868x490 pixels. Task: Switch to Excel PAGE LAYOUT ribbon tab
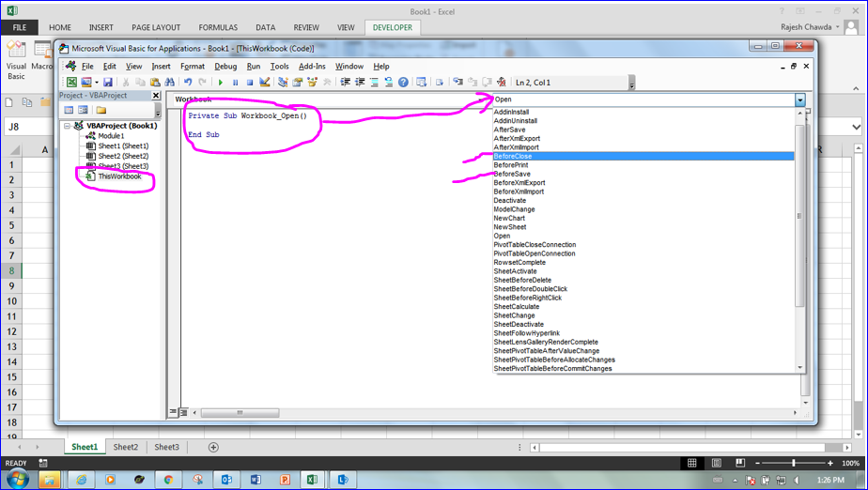pos(156,27)
